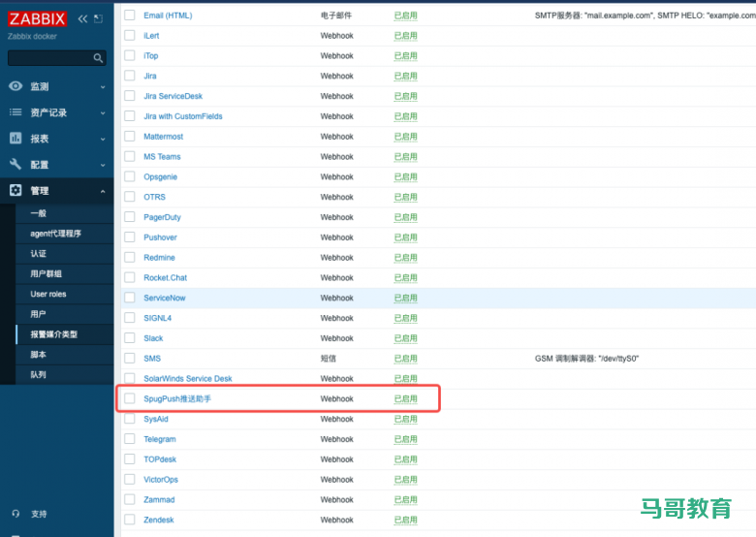Collapse the 管理 menu chevron
756x537 pixels.
tap(103, 191)
